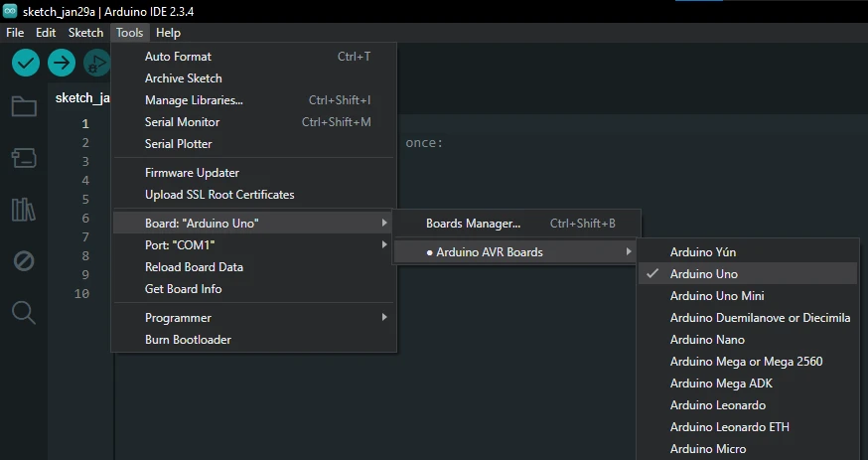Open the Sketchbook folder sidebar icon

24,107
